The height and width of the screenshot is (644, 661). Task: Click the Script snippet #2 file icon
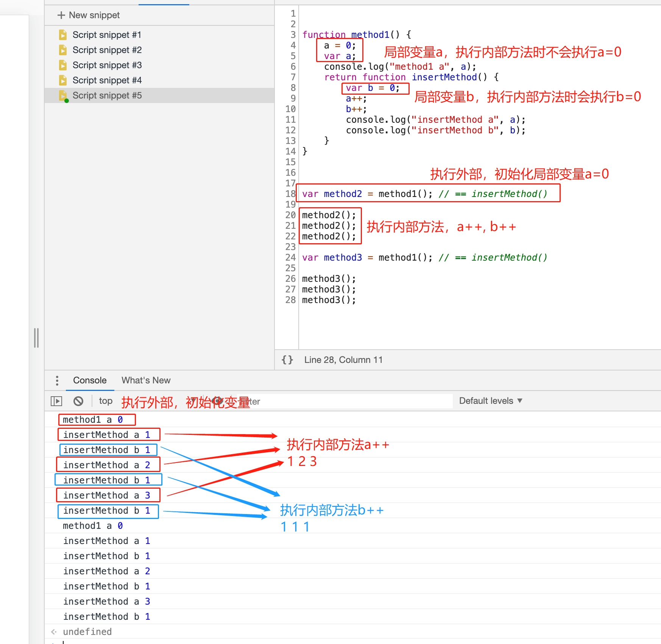[x=63, y=50]
